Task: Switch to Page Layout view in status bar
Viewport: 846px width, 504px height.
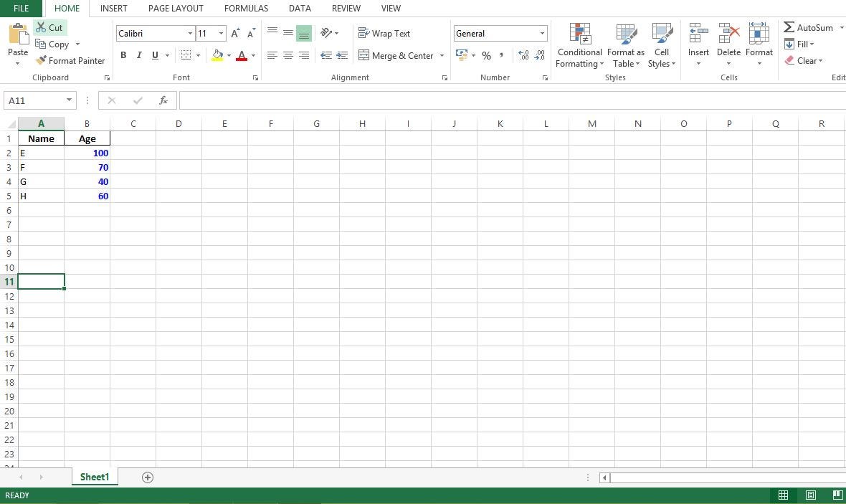Action: [x=810, y=495]
